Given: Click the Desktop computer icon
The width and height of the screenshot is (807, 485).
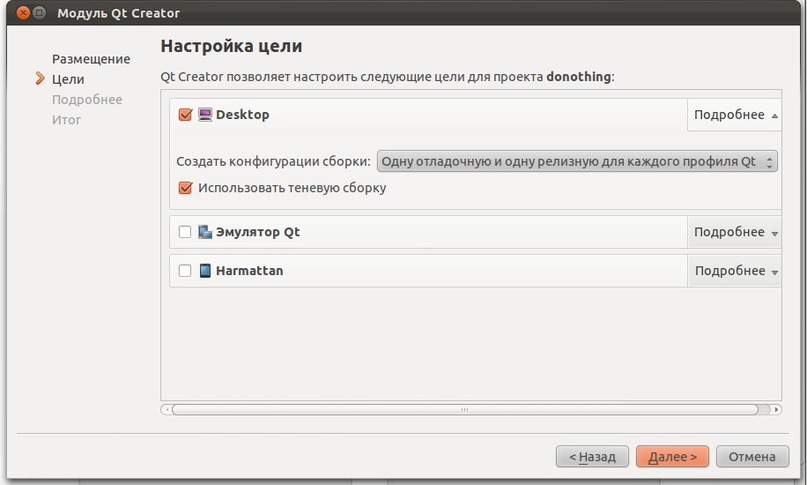Looking at the screenshot, I should point(205,114).
